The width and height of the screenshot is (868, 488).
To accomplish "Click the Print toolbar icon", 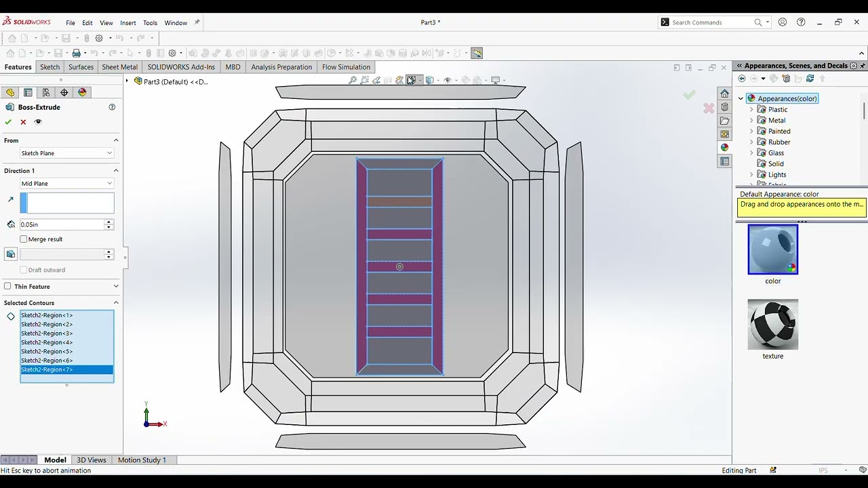I will 76,53.
